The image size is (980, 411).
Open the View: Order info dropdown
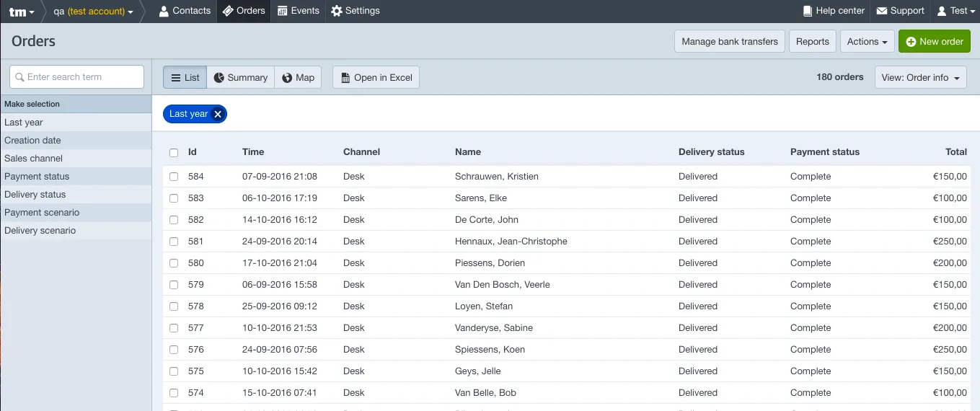[x=921, y=77]
